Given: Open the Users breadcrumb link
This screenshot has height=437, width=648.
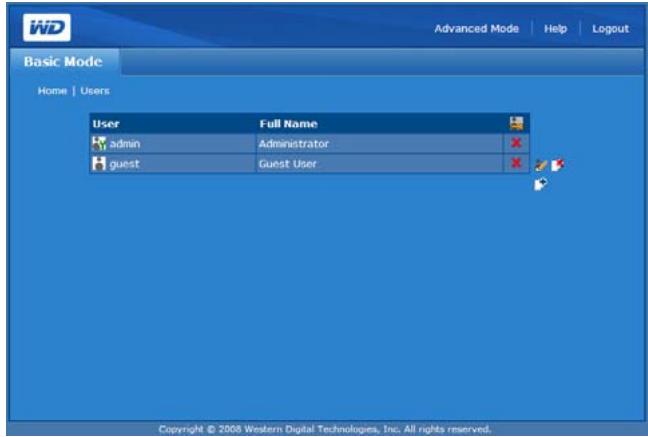Looking at the screenshot, I should pos(95,91).
